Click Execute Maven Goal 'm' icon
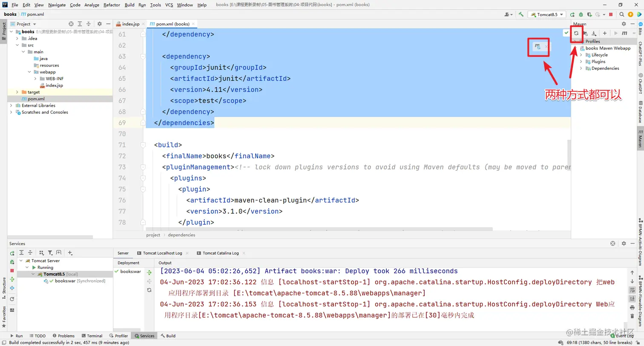Screen dimensions: 644x346 (624, 33)
